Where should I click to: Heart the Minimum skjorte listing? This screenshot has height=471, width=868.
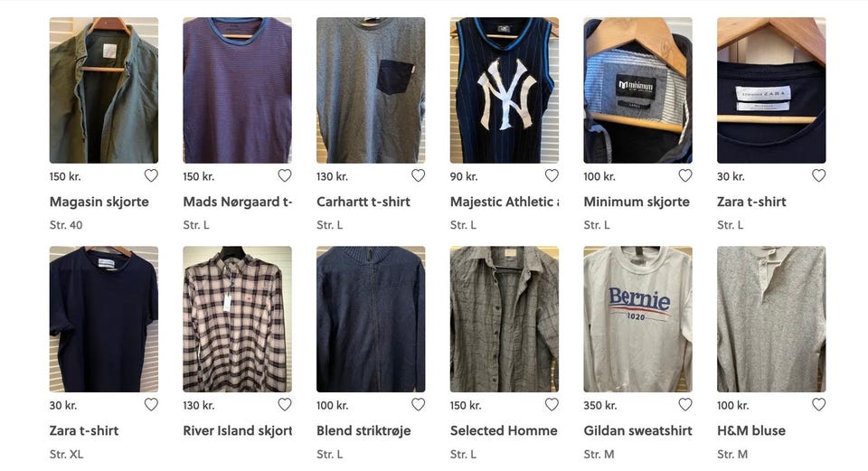[684, 175]
